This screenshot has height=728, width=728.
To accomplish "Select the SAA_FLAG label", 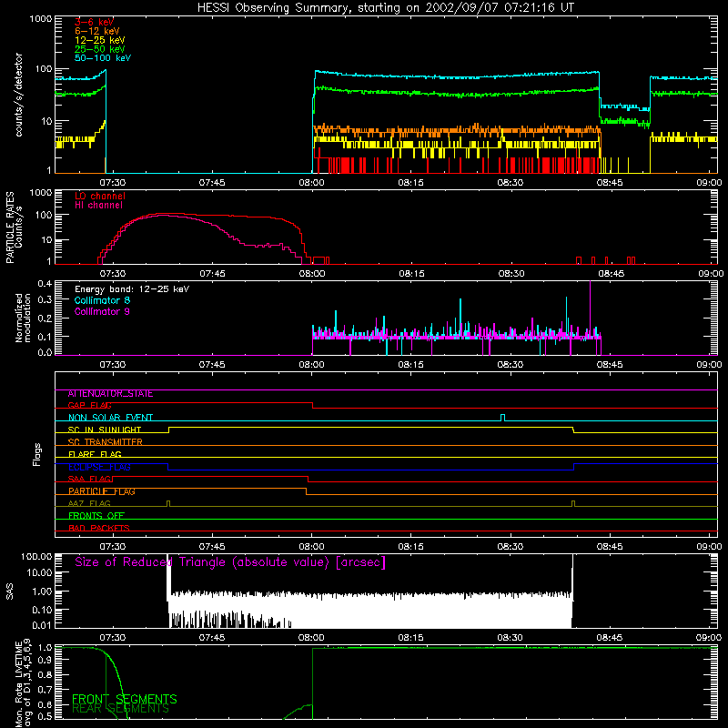I will coord(89,479).
